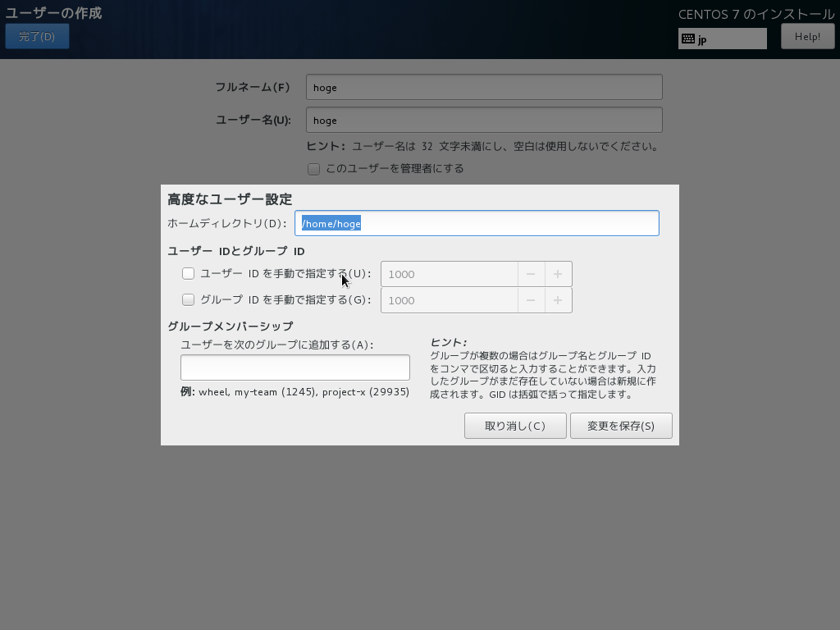Click the group ID value showing 1000
This screenshot has width=840, height=630.
(449, 299)
